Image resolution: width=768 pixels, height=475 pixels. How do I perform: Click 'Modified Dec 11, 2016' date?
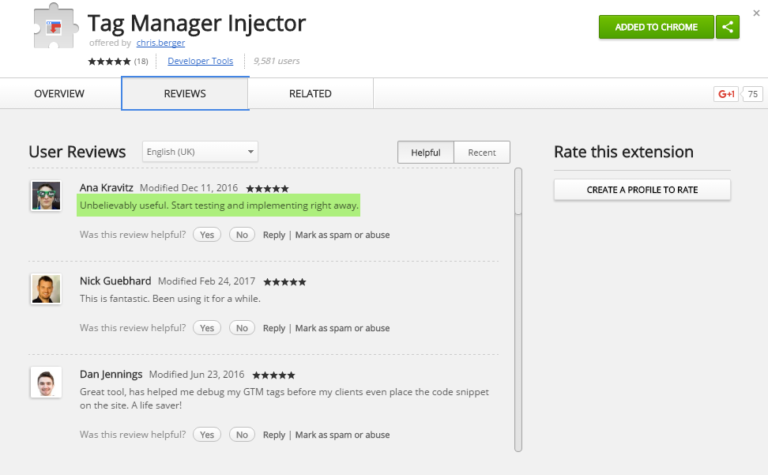pyautogui.click(x=189, y=188)
